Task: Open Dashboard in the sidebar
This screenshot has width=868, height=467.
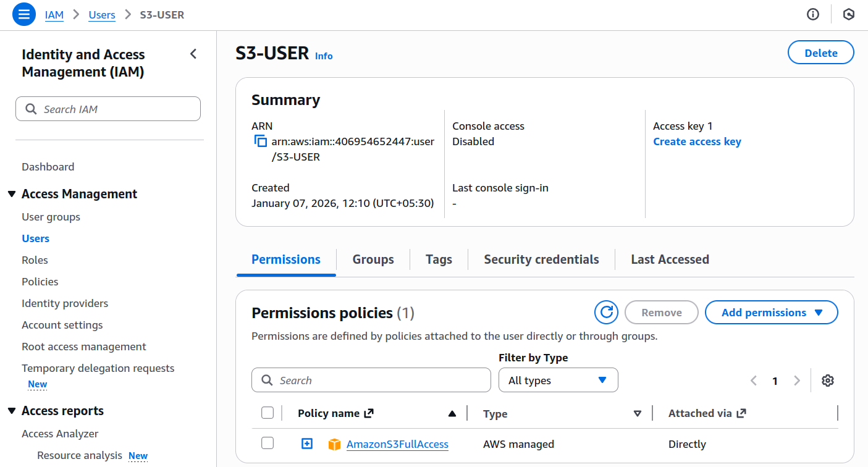Action: (48, 167)
